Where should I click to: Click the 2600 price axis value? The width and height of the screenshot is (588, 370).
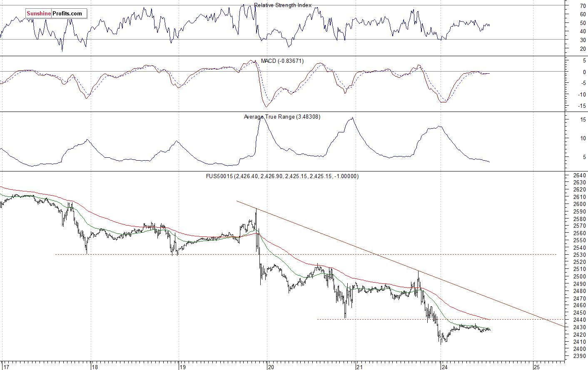[x=580, y=204]
